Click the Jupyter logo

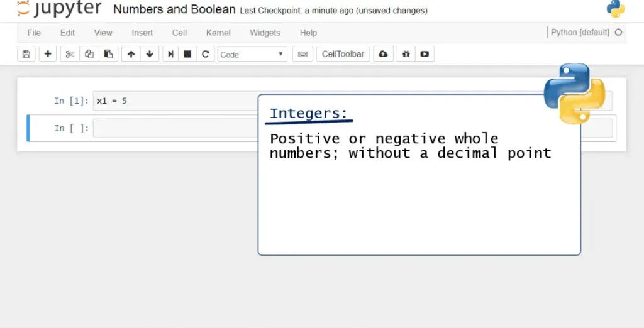[58, 9]
